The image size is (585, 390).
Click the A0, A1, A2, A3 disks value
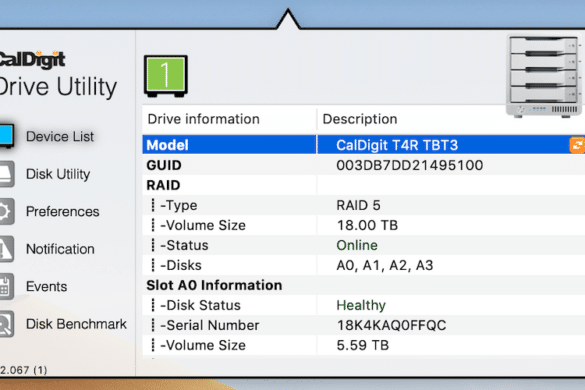click(385, 265)
